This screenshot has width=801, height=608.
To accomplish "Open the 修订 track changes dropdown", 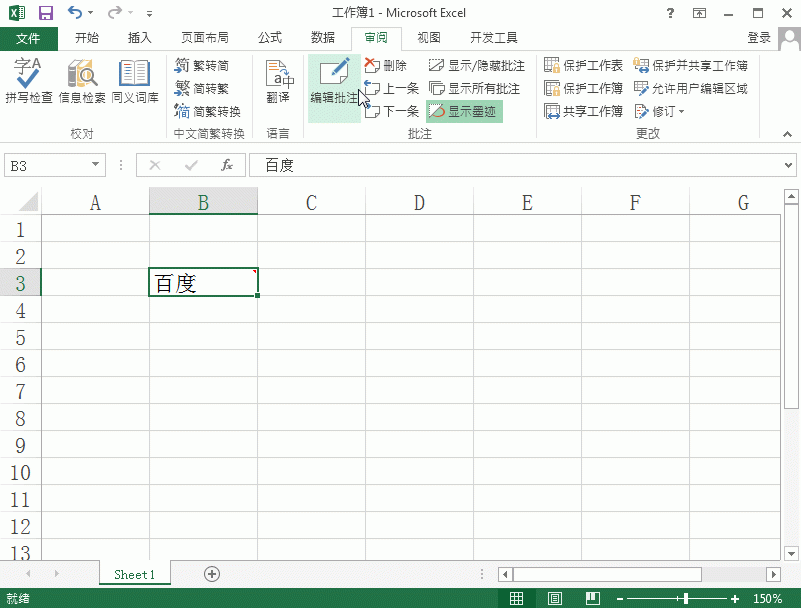I will coord(666,111).
